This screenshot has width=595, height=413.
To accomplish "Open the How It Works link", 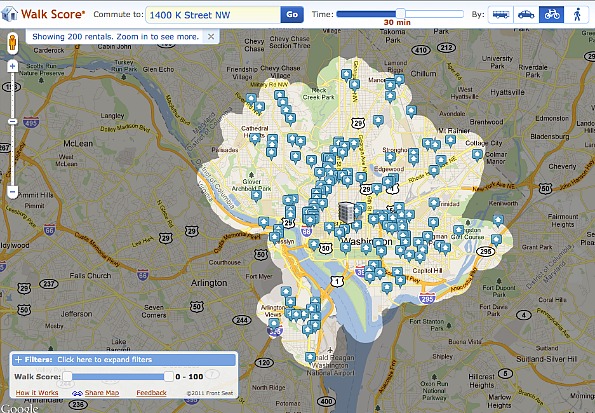I will (x=37, y=393).
